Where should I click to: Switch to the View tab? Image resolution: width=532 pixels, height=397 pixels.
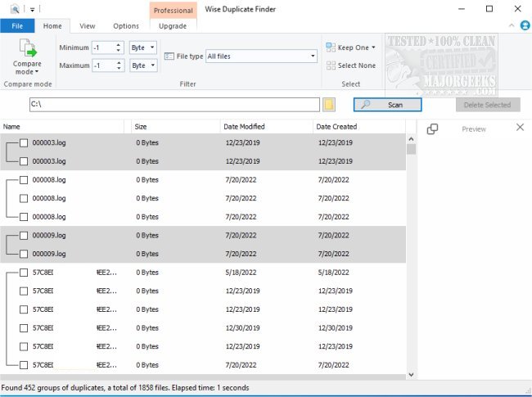click(x=87, y=26)
